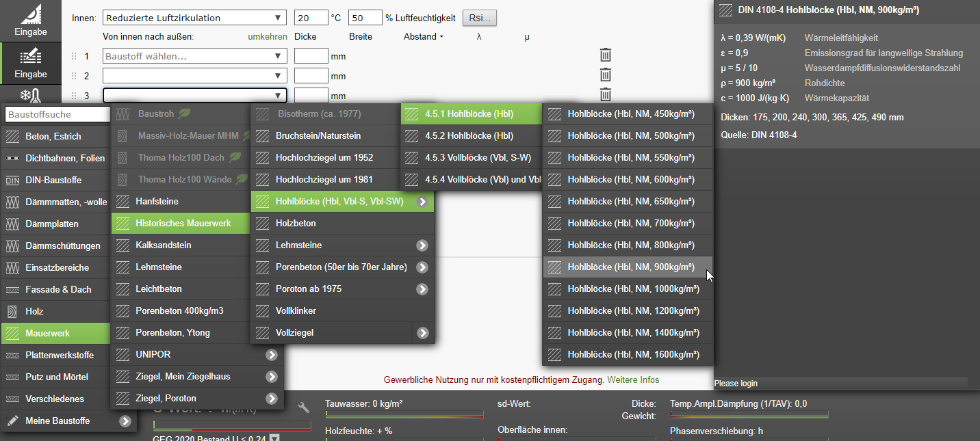
Task: Open the Baustoff wählen dropdown in row 1
Action: tap(194, 56)
